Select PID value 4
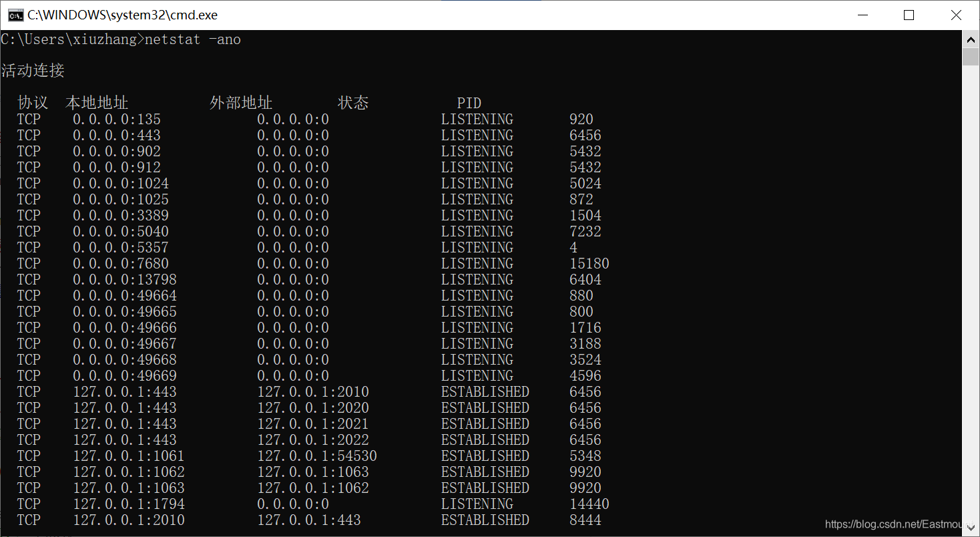 (573, 248)
